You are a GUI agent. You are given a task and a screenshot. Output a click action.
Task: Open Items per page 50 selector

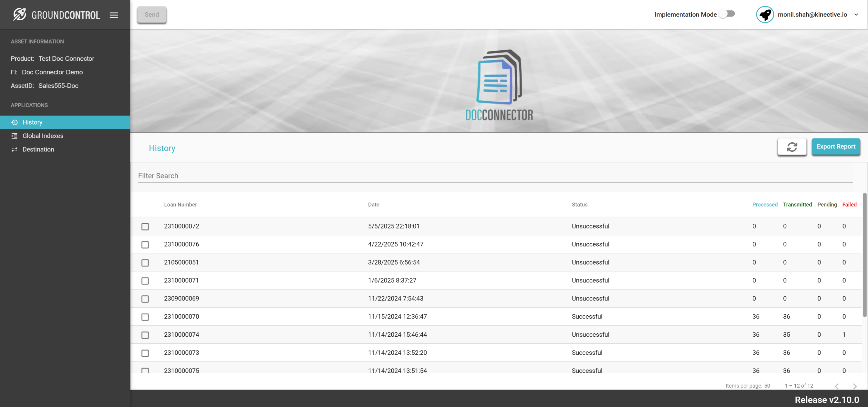point(767,385)
